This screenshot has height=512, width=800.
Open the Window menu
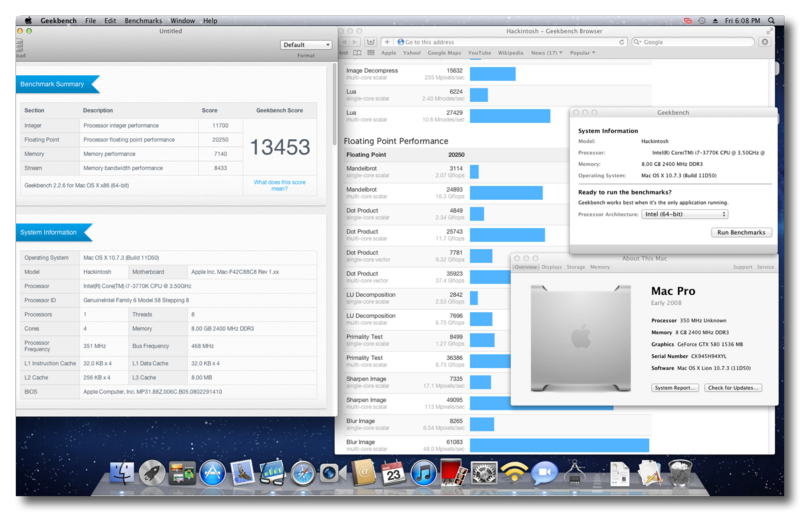182,20
